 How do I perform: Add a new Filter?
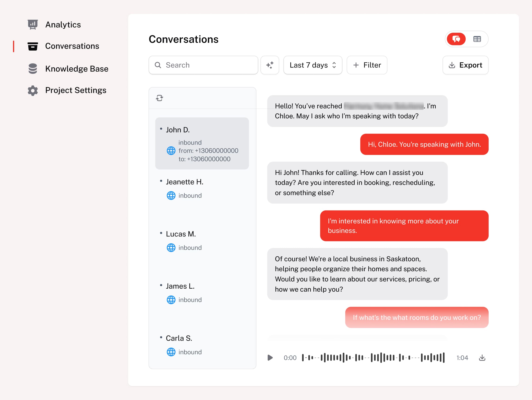pyautogui.click(x=367, y=65)
